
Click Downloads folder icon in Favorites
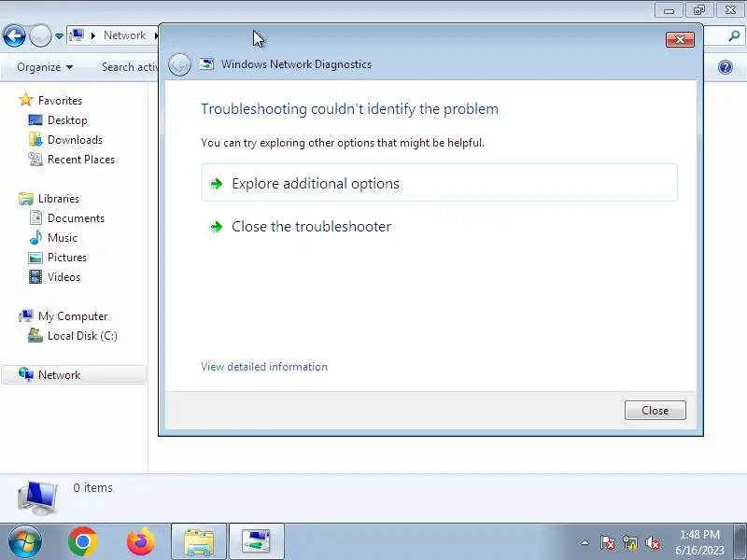[35, 139]
